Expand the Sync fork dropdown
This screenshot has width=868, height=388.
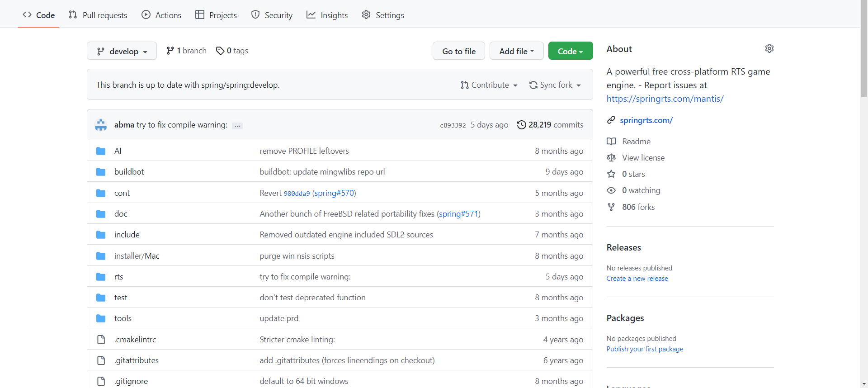(555, 85)
